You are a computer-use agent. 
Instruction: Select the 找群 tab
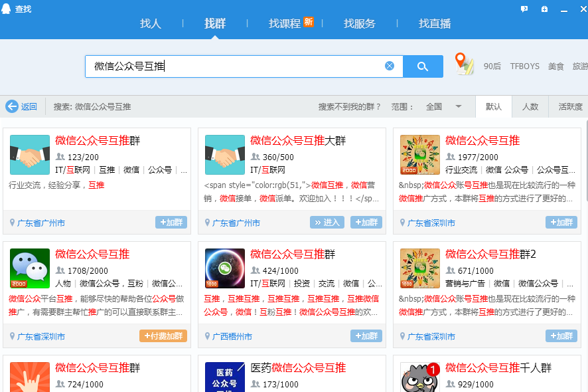pos(215,24)
